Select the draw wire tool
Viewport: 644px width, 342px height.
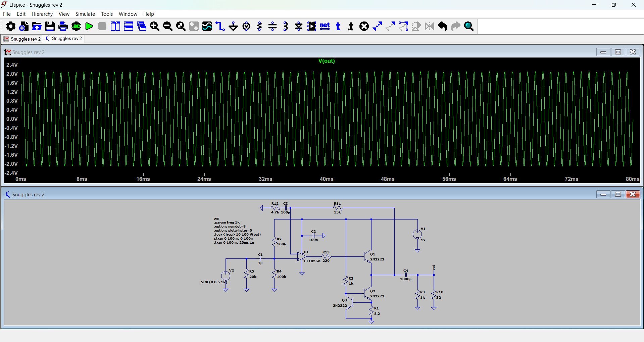tap(220, 26)
